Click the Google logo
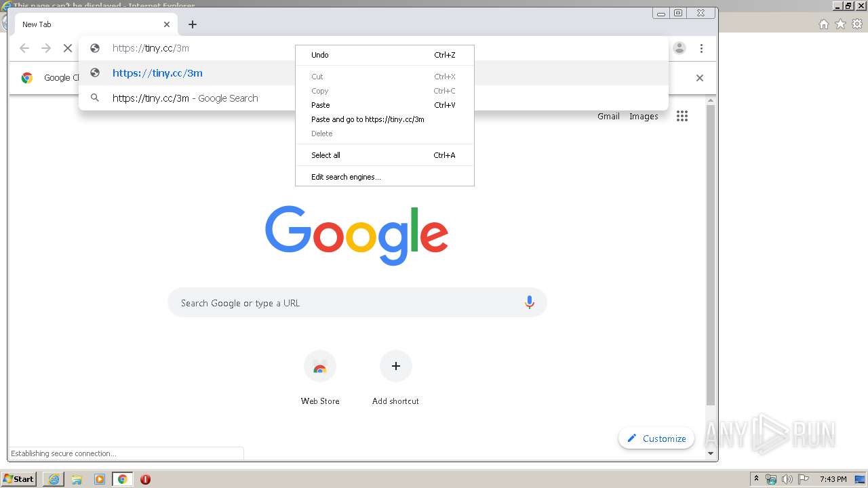 click(357, 235)
